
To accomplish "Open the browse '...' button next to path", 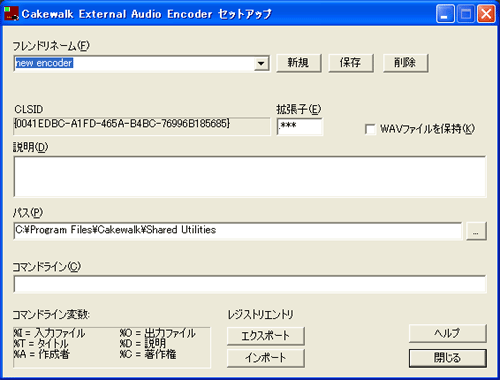I will click(476, 231).
